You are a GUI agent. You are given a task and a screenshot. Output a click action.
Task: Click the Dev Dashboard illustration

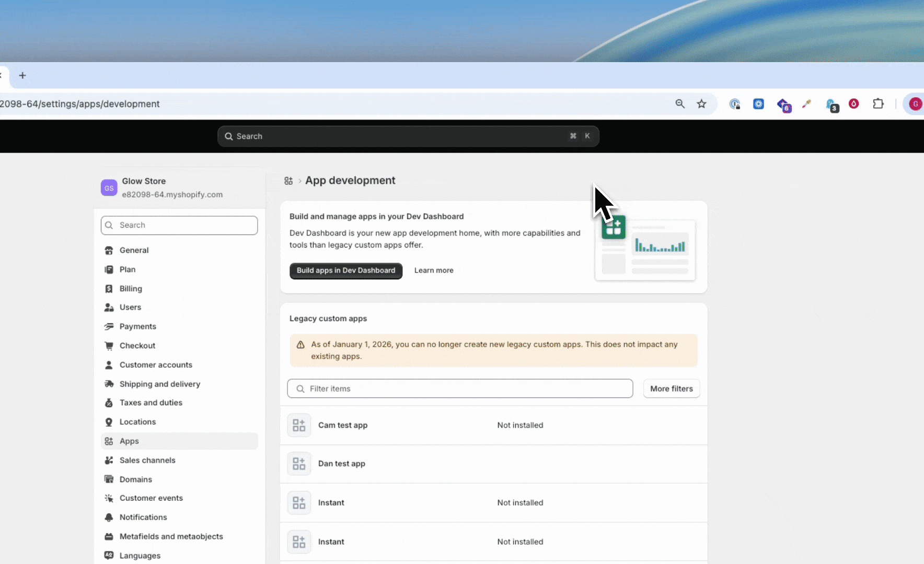click(645, 249)
